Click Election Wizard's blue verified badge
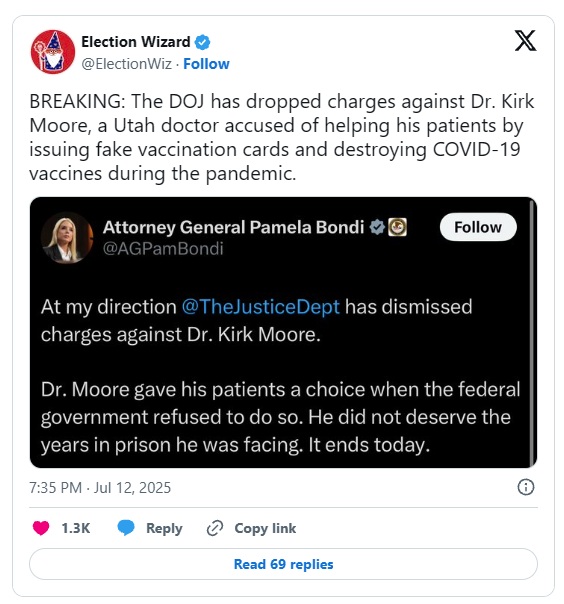564x604 pixels. [203, 42]
